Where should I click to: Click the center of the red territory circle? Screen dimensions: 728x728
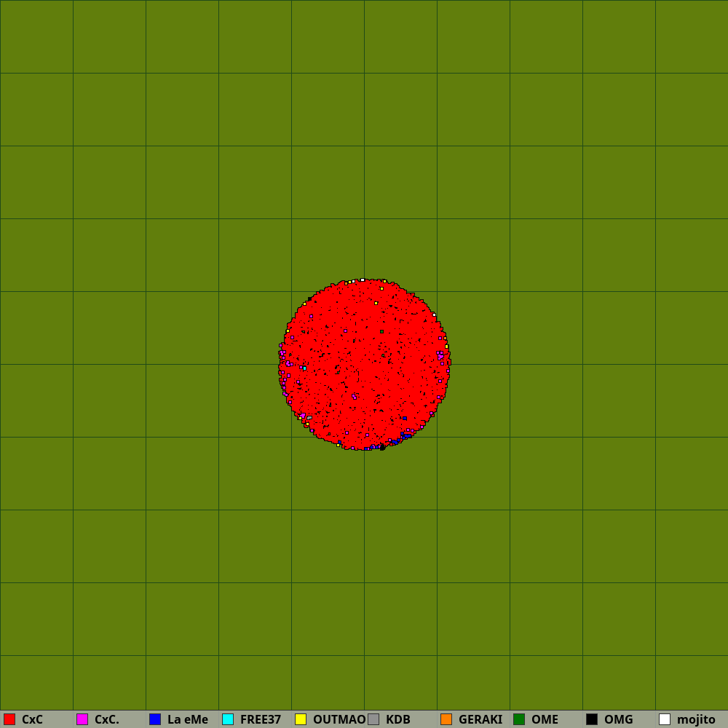coord(365,365)
